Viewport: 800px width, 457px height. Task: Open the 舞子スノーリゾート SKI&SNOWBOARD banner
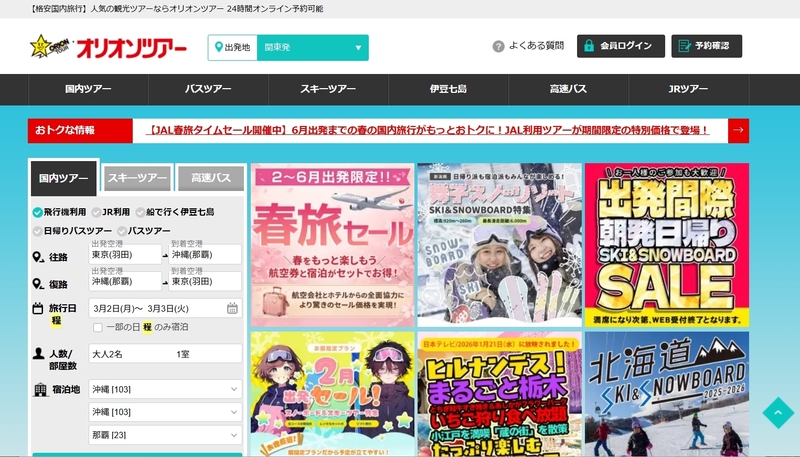pos(499,245)
